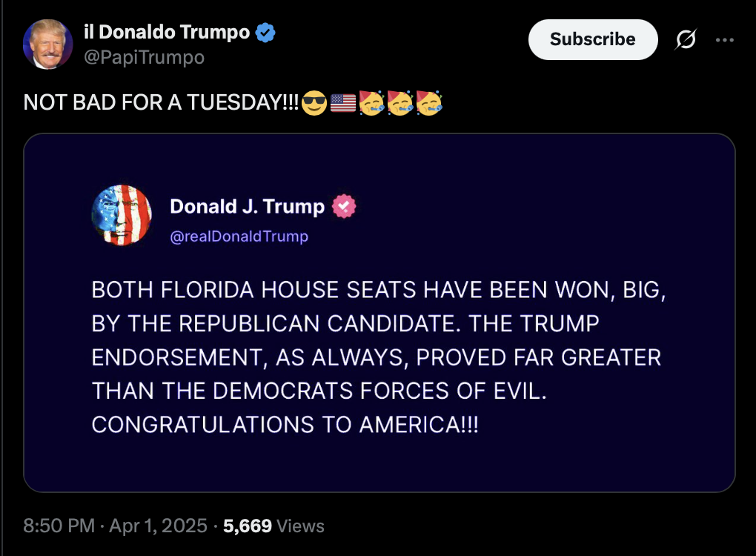
Task: Open the three-dot more options menu
Action: pyautogui.click(x=724, y=40)
